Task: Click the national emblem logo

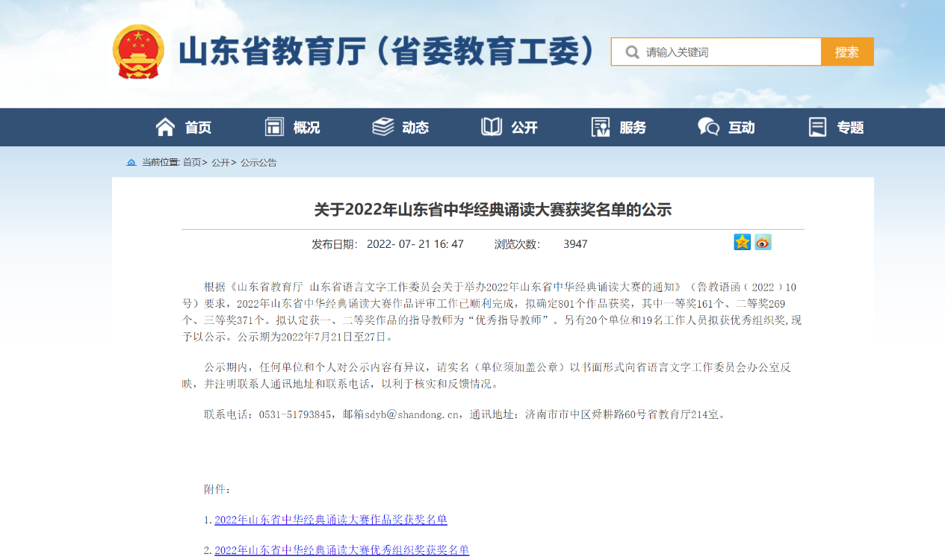Action: tap(137, 52)
